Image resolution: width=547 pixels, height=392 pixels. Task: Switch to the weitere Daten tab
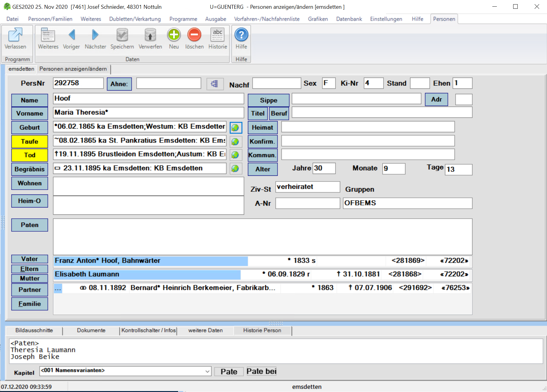(205, 330)
